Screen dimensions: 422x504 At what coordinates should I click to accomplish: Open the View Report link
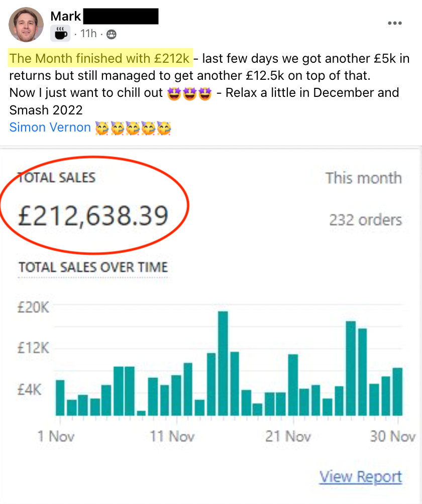[360, 476]
